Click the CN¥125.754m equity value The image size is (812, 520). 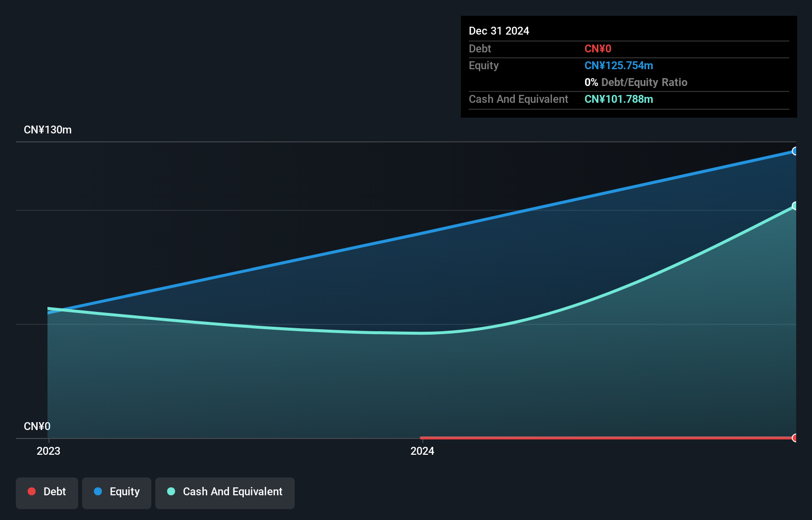[x=619, y=66]
